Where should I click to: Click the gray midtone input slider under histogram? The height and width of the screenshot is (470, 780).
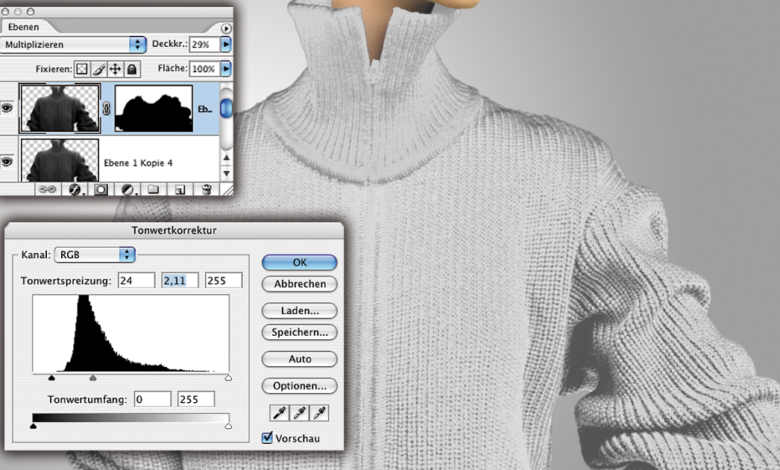(x=93, y=378)
